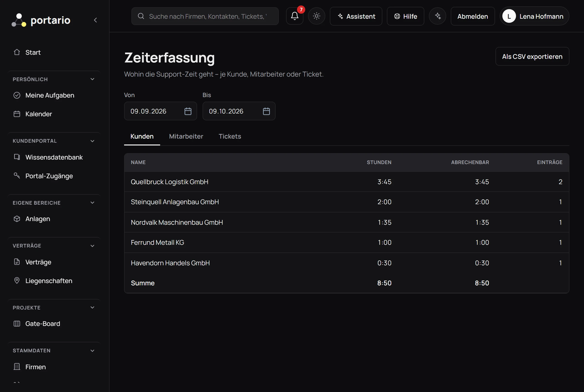Image resolution: width=584 pixels, height=392 pixels.
Task: Open Gate-Board page
Action: click(54, 323)
